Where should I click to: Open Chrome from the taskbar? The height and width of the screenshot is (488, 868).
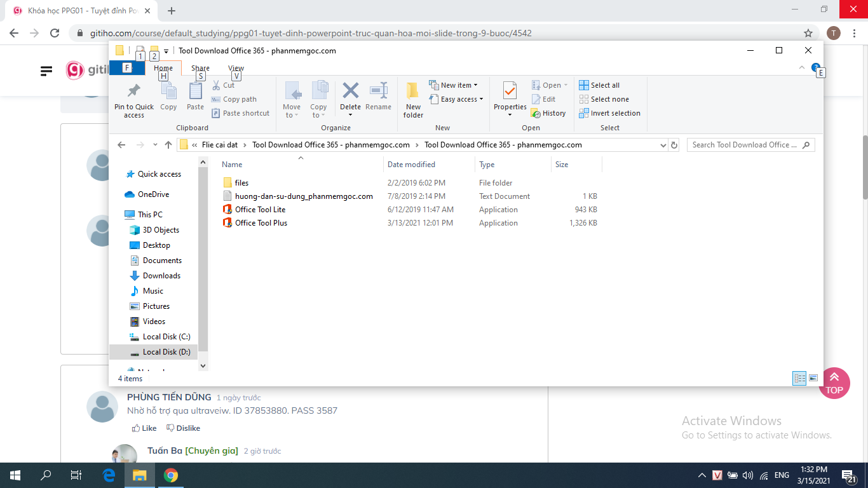click(170, 475)
